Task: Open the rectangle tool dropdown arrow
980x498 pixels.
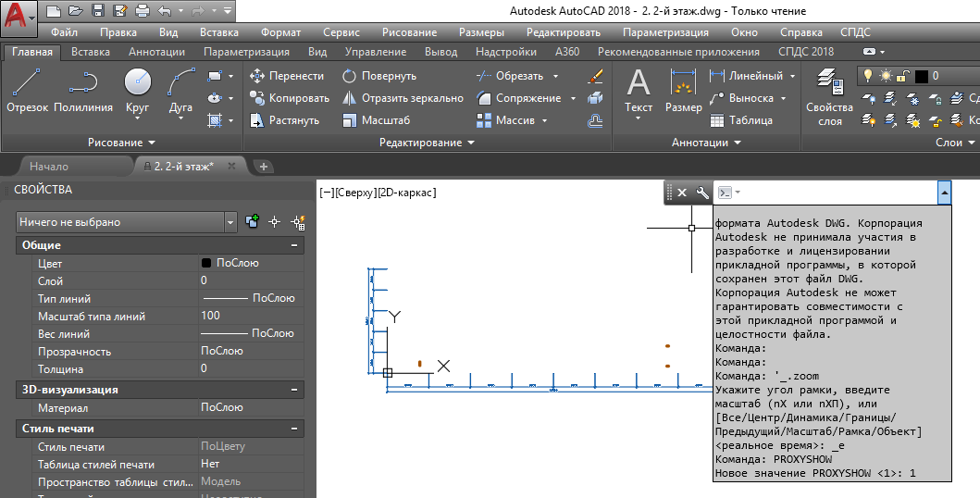Action: tap(230, 76)
